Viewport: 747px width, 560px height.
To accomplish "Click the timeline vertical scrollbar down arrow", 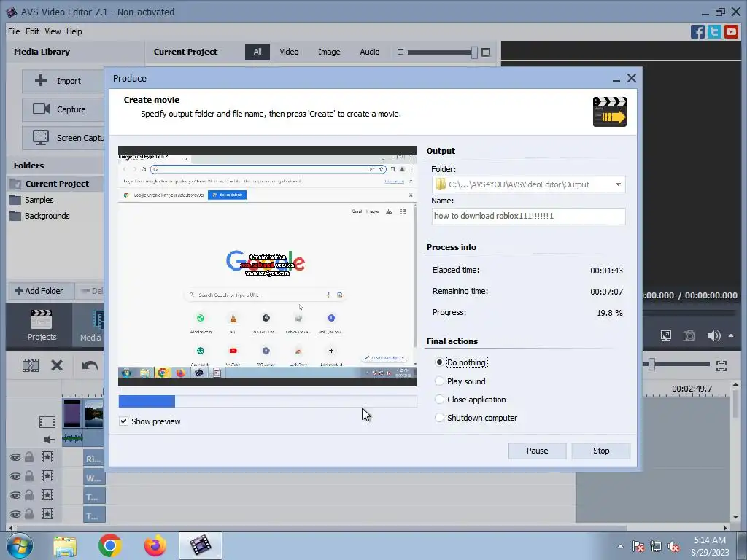I will coord(735,517).
